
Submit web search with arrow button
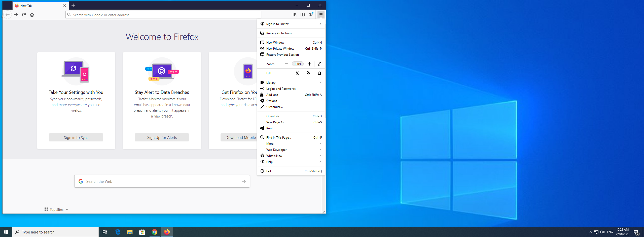244,181
